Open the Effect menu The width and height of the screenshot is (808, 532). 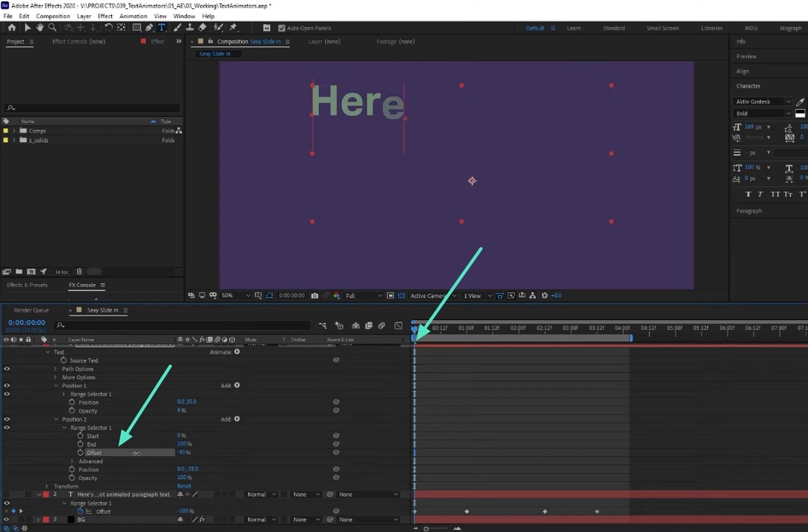[x=105, y=16]
